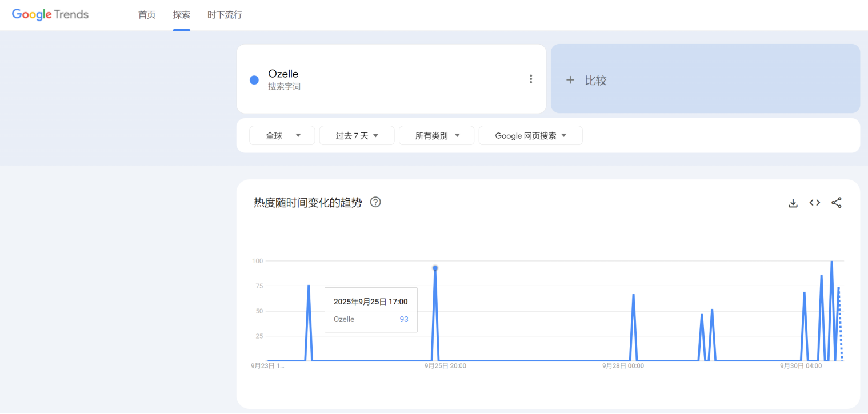Open the 过去 7 天 time range dropdown

(x=357, y=135)
